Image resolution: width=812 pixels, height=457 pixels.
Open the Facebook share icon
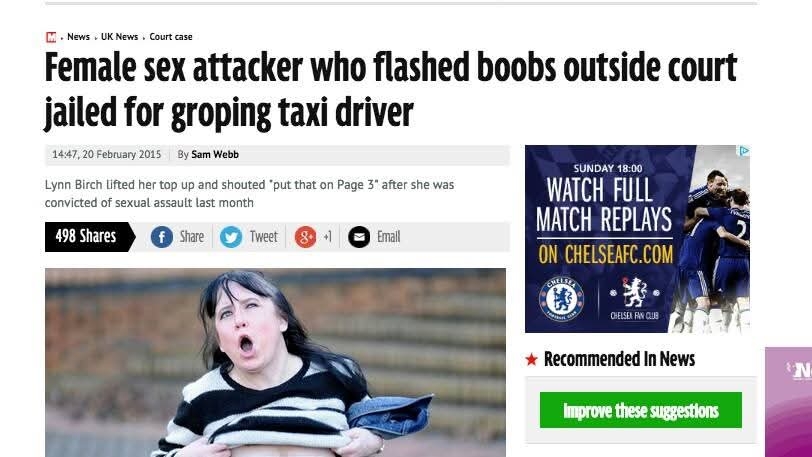tap(162, 237)
